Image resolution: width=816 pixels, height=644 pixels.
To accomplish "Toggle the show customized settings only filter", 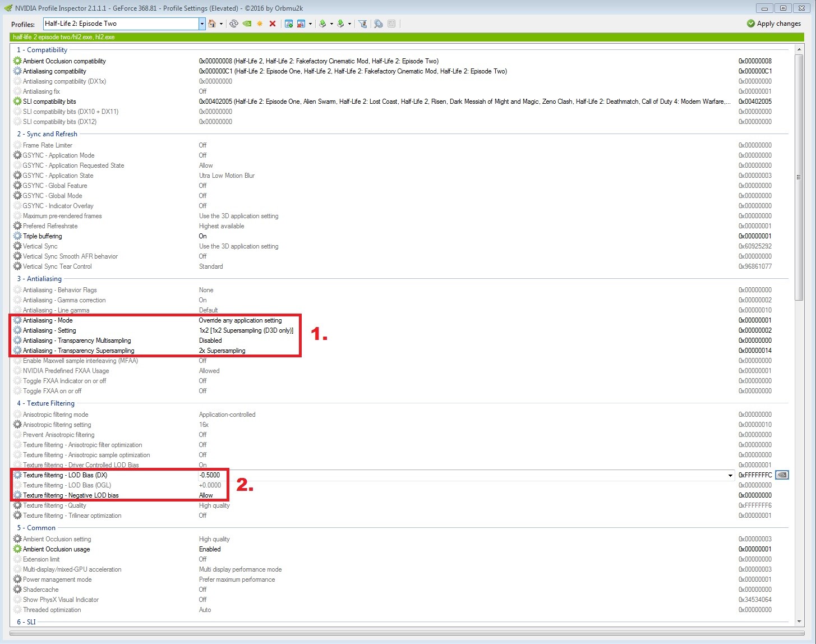I will 363,24.
